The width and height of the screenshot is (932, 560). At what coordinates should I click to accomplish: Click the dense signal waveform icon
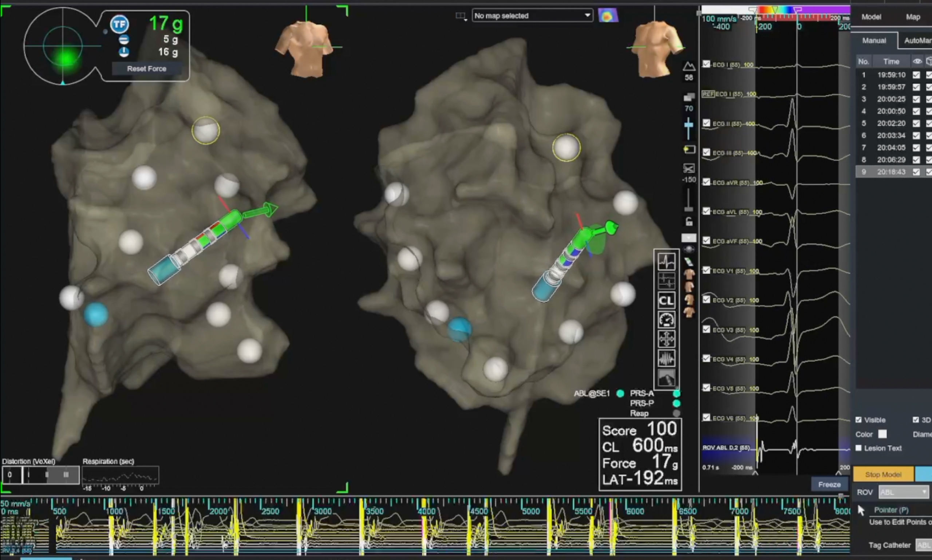click(x=666, y=359)
